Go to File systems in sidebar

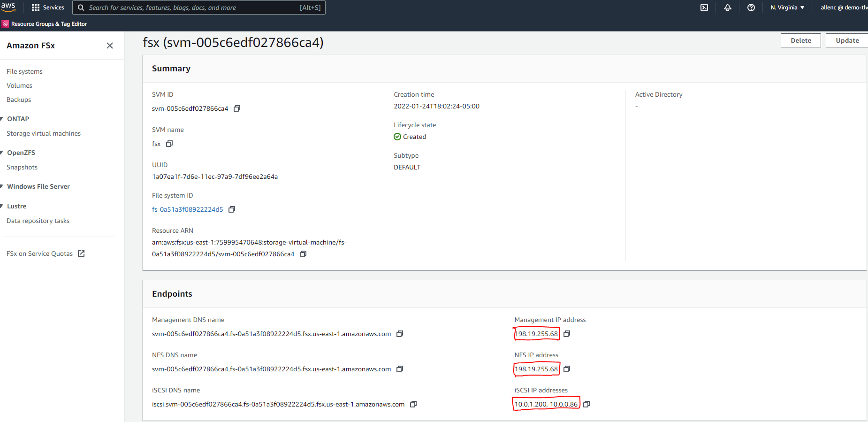[24, 71]
